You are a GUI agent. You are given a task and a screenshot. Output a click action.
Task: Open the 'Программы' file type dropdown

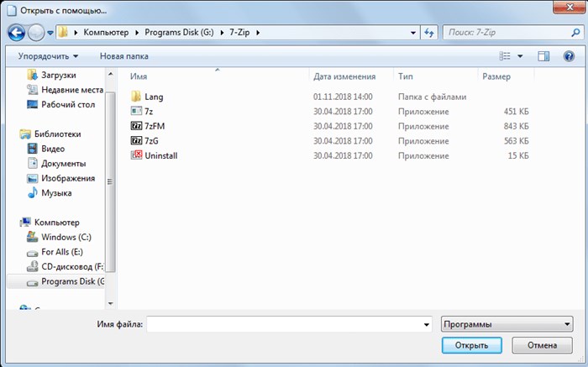coord(507,324)
